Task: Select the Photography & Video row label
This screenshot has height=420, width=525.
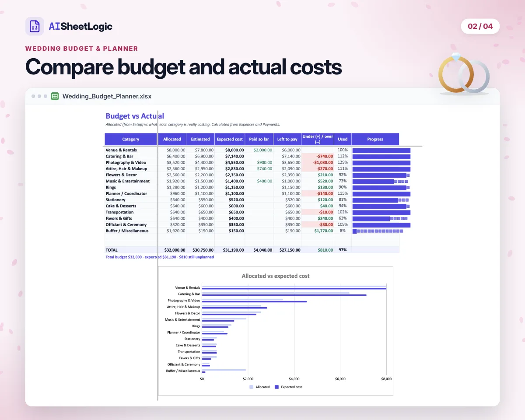Action: point(126,162)
